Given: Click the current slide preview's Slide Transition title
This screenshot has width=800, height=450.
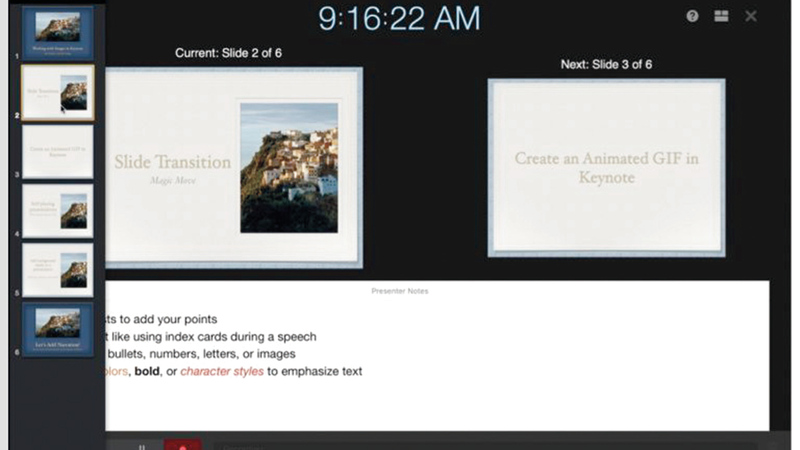Looking at the screenshot, I should (x=172, y=162).
